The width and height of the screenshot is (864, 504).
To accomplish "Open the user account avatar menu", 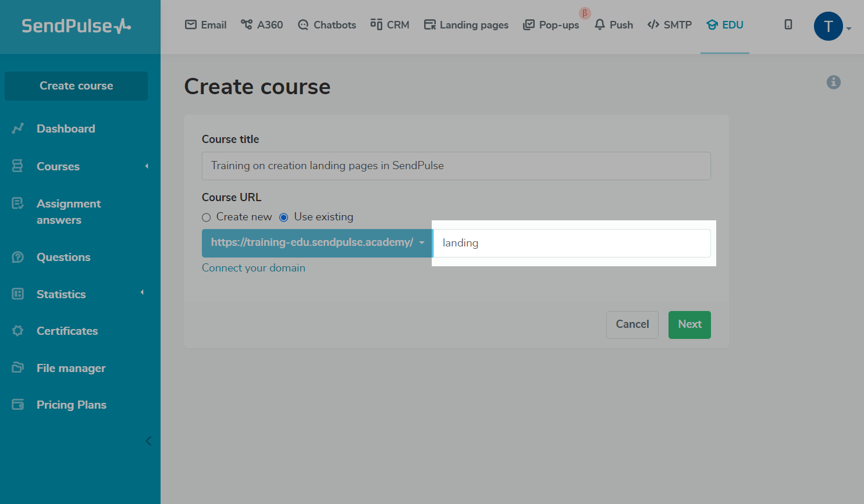I will (829, 26).
